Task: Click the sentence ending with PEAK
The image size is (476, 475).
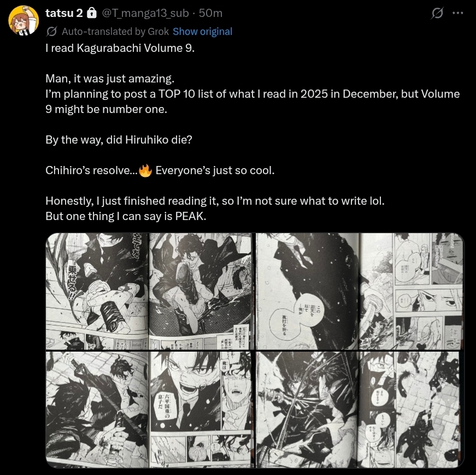Action: tap(126, 216)
